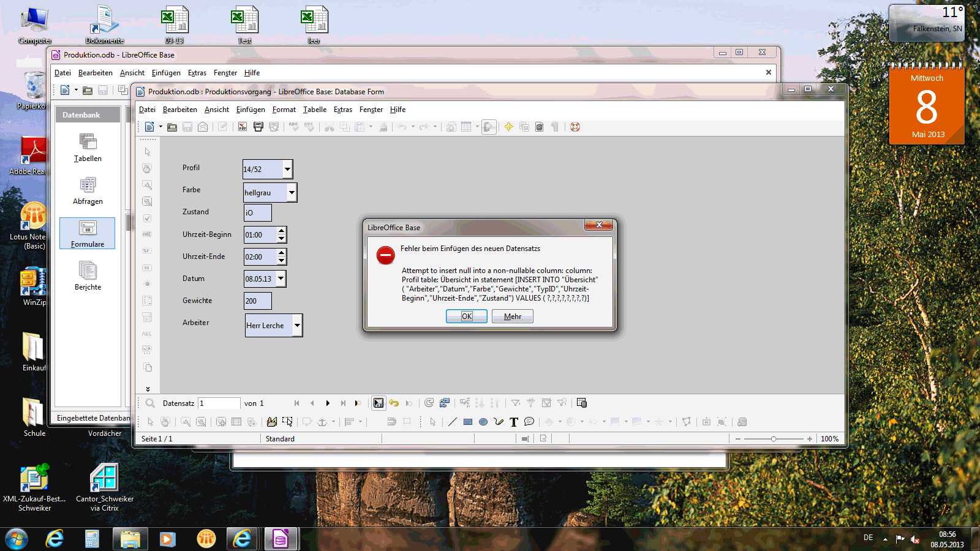Click the Open icon in Base window toolbar
This screenshot has width=980, height=551.
[88, 90]
